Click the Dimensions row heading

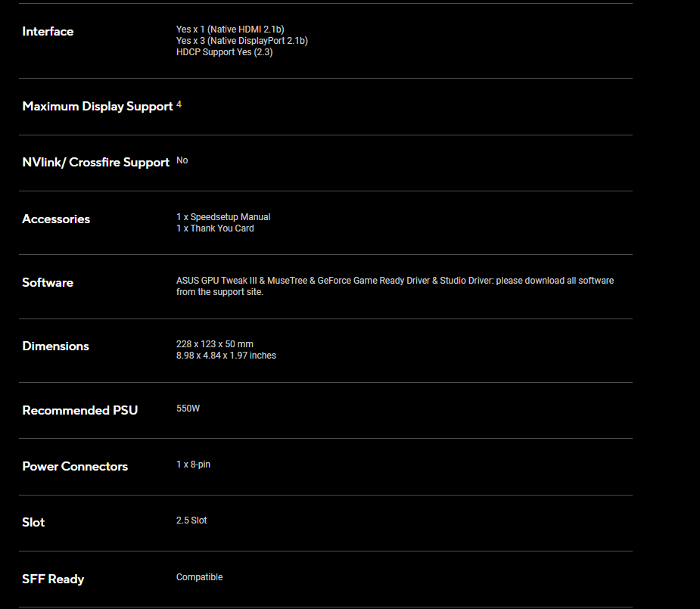55,346
